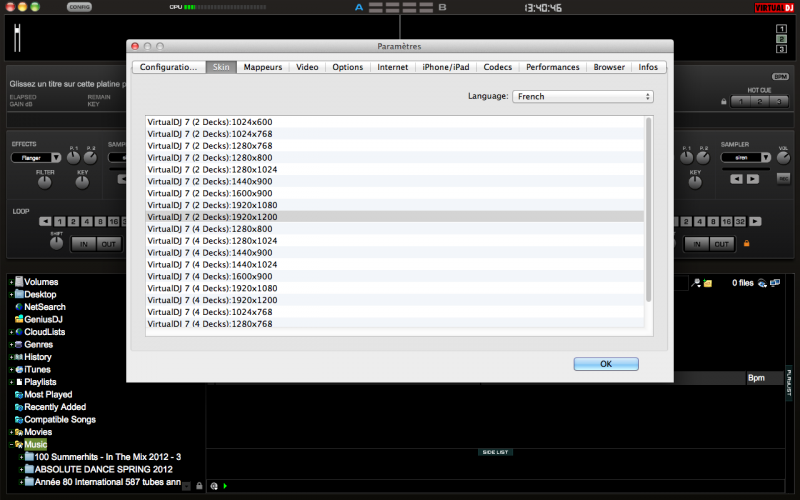Expand the Genres tree node

pyautogui.click(x=11, y=344)
